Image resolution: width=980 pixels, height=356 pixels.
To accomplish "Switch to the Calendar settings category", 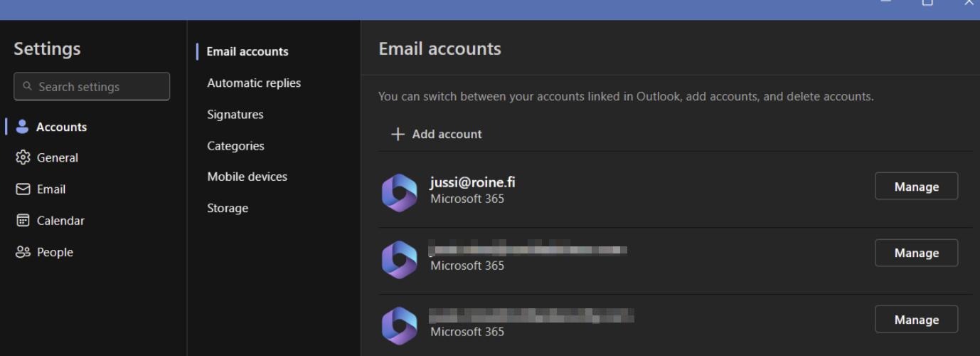I will pos(50,220).
